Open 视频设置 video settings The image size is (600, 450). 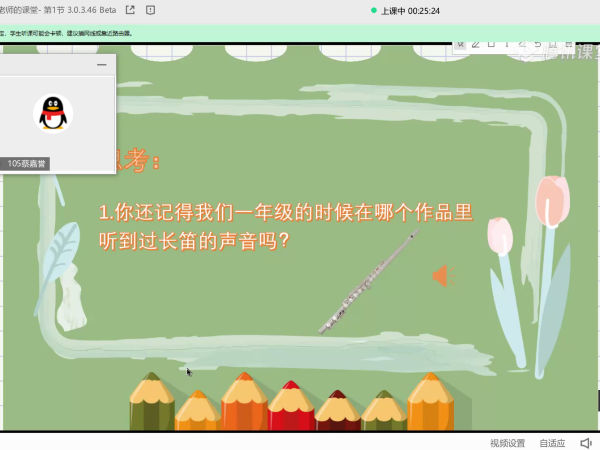click(507, 442)
